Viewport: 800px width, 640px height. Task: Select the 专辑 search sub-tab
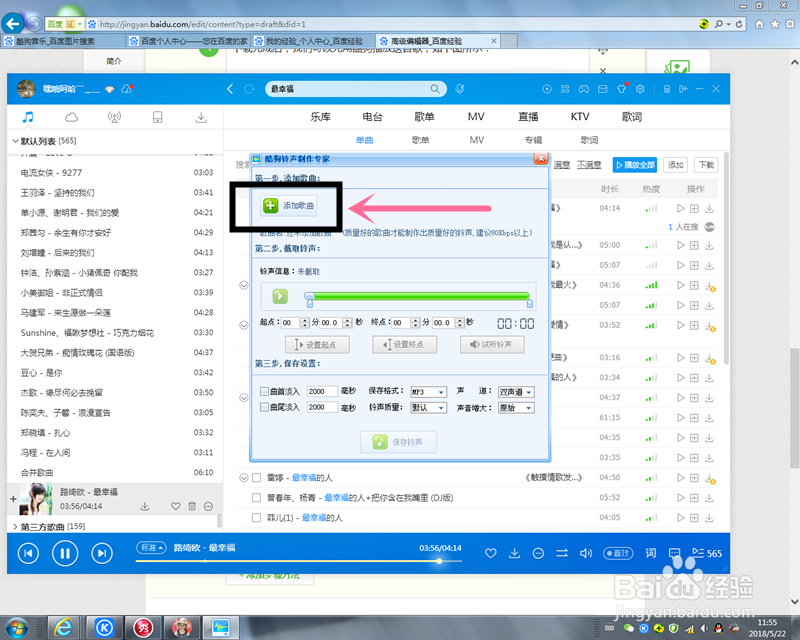coord(533,140)
